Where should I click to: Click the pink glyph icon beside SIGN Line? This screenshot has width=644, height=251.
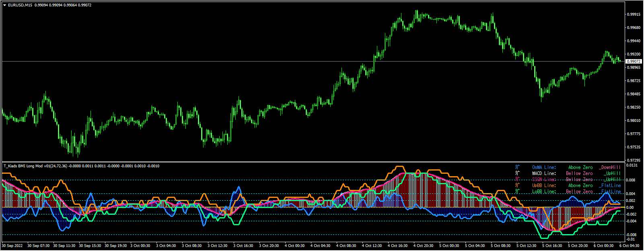click(x=517, y=179)
